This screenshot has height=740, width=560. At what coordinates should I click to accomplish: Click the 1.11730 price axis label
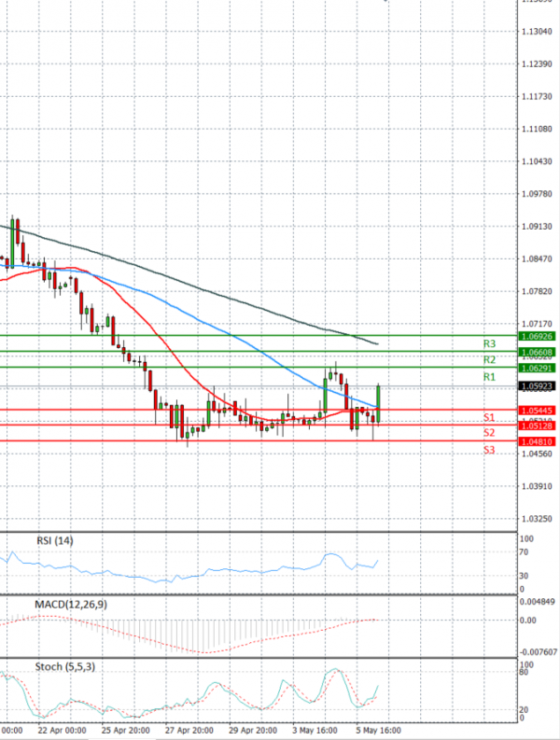tap(537, 97)
